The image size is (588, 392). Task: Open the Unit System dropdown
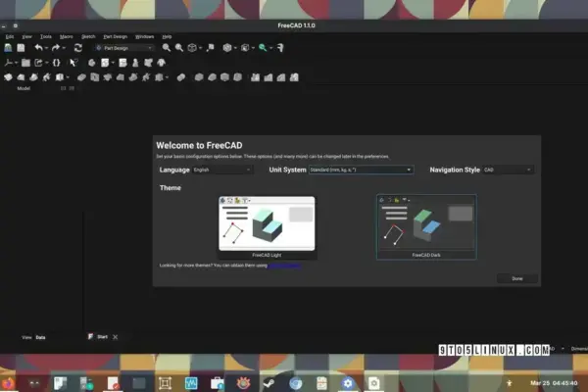click(x=361, y=170)
